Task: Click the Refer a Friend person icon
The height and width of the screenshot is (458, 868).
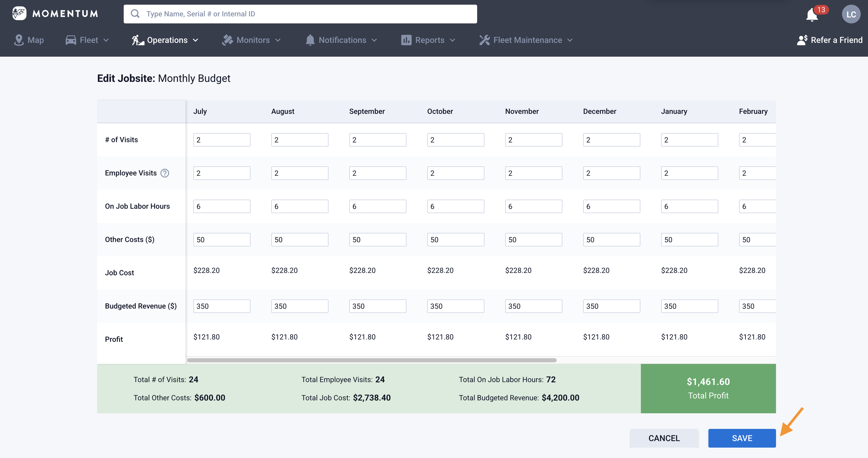Action: (802, 40)
